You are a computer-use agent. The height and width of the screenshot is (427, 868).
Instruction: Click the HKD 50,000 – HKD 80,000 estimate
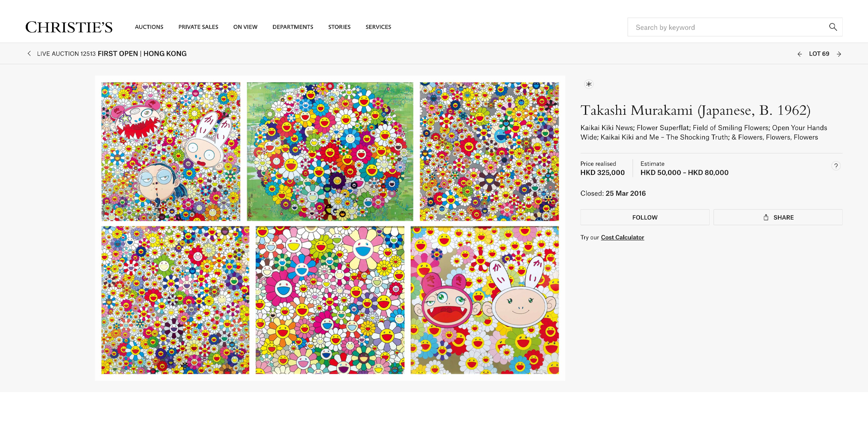pyautogui.click(x=684, y=173)
